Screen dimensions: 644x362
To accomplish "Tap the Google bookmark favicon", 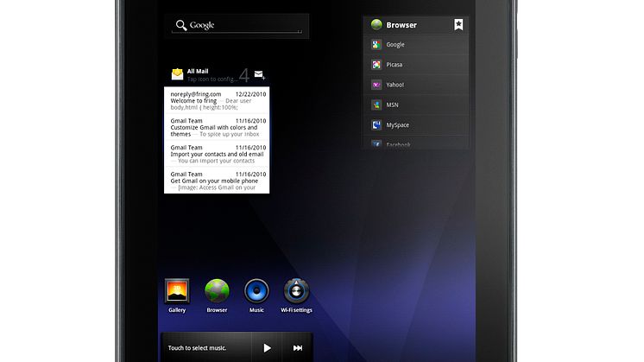I will pyautogui.click(x=376, y=44).
